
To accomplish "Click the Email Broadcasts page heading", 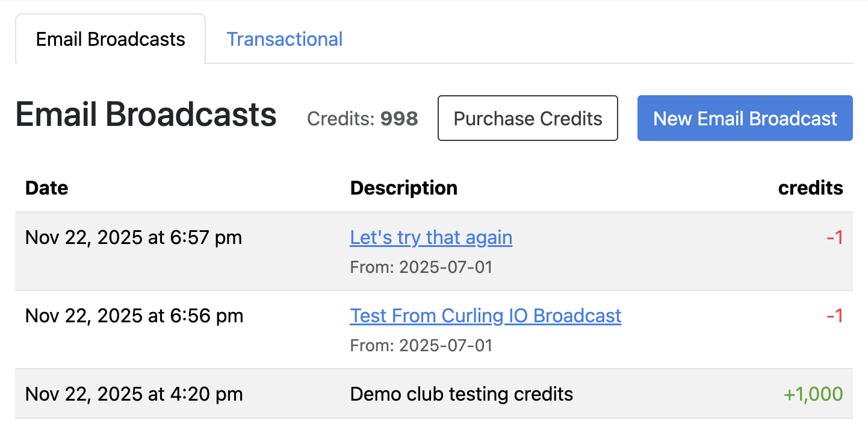I will tap(145, 114).
